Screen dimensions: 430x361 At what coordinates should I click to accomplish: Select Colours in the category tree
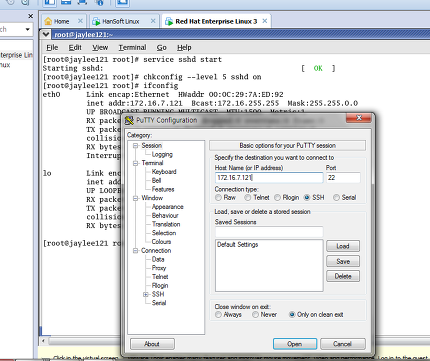click(x=161, y=242)
